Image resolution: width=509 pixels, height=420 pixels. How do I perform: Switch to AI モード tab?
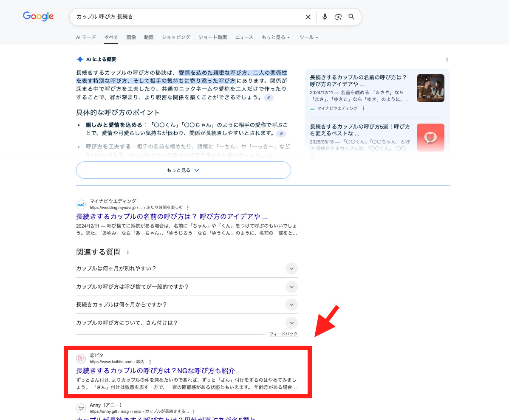point(86,37)
